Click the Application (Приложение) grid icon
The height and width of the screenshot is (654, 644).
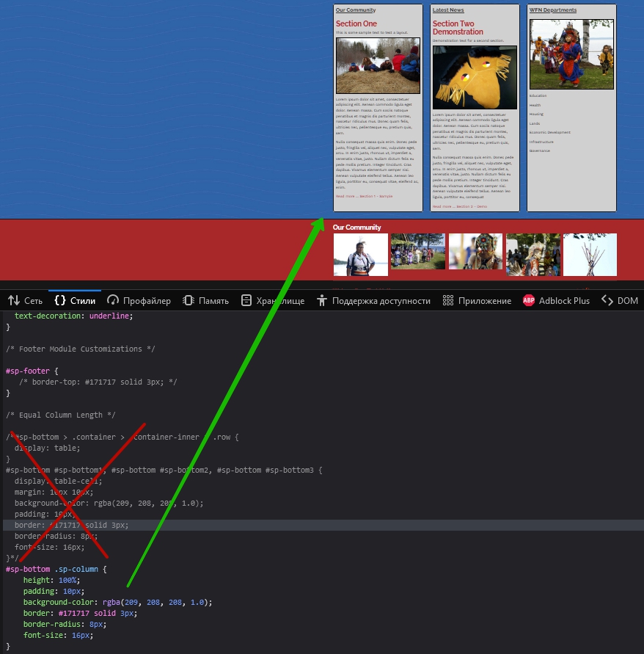click(x=448, y=300)
